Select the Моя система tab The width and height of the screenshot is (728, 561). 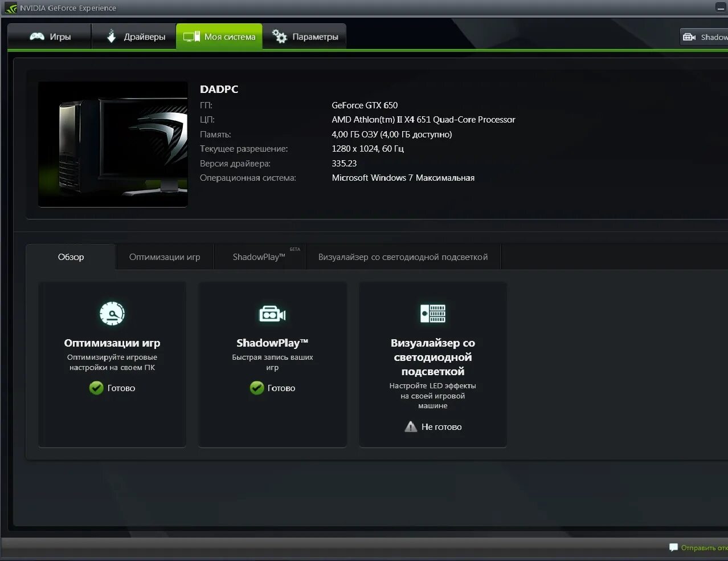coord(219,36)
